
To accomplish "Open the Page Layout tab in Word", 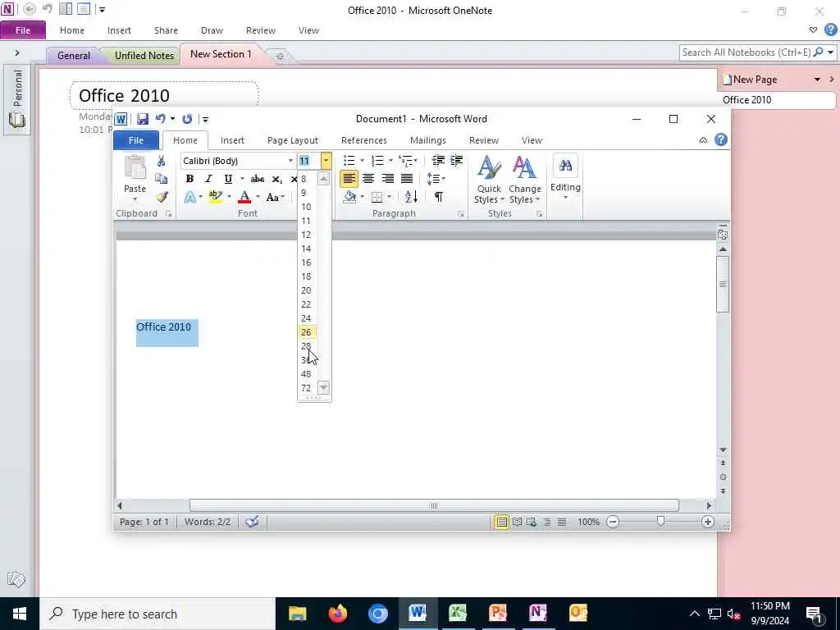I will [x=293, y=140].
